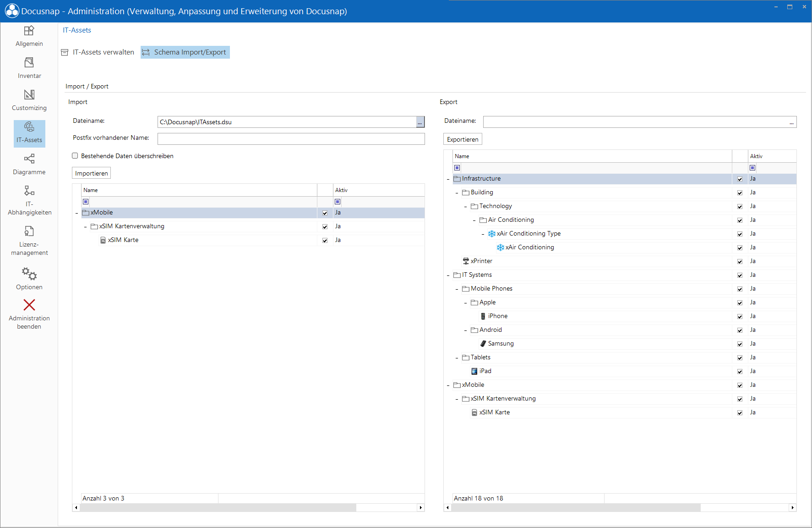Click the xSIM Karte icon in import tree
Viewport: 812px width, 528px height.
coord(103,240)
